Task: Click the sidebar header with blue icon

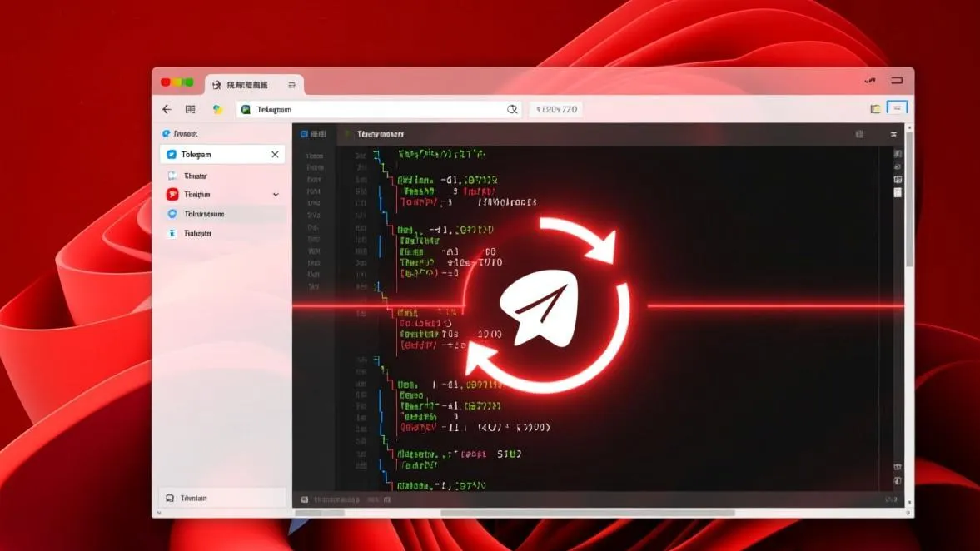Action: click(180, 134)
